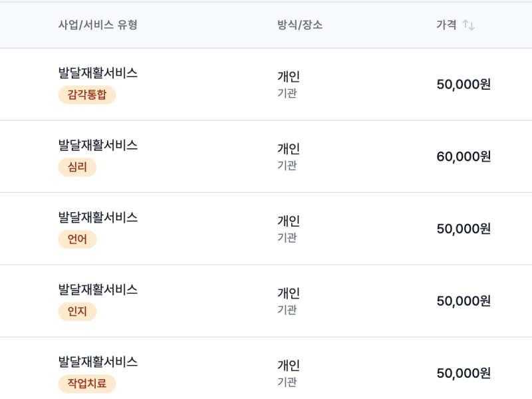This screenshot has width=532, height=399.
Task: Select the 심리 category badge
Action: coord(78,168)
